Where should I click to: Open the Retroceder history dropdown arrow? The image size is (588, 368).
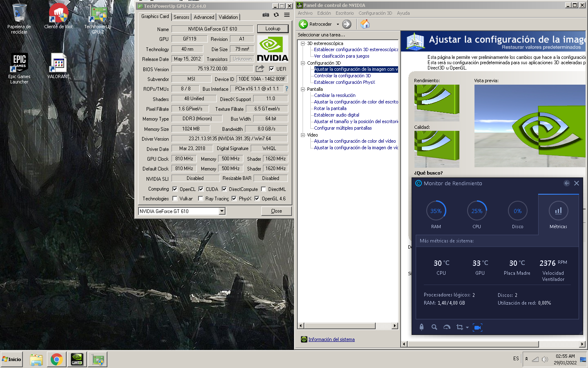tap(338, 24)
